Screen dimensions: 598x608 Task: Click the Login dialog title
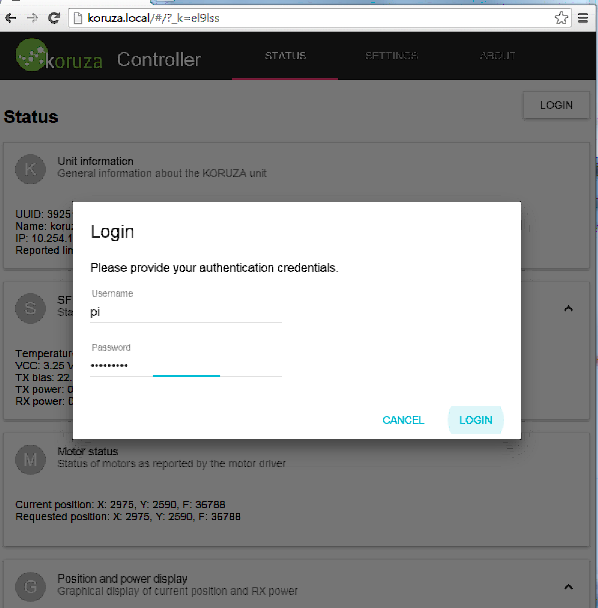coord(112,232)
